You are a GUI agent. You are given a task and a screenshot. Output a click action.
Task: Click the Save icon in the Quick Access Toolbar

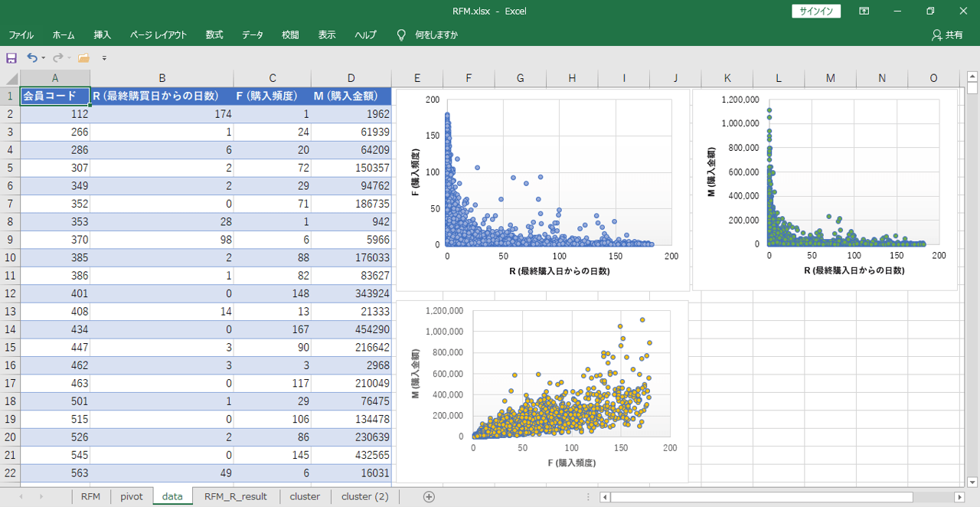11,57
